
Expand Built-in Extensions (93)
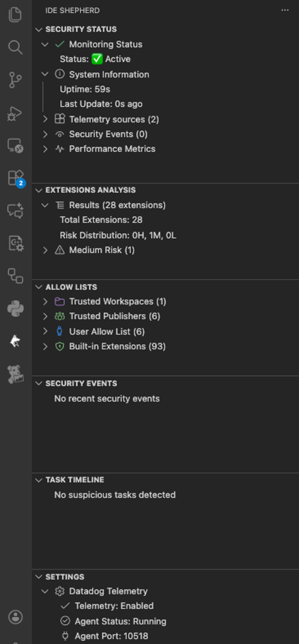[x=45, y=346]
